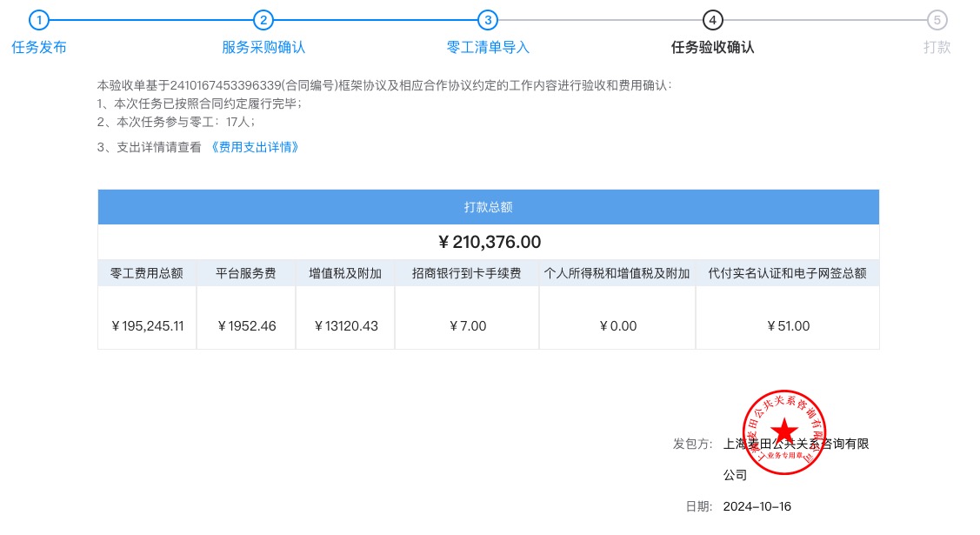Click the total amount ¥210,376.00
This screenshot has width=980, height=535.
click(489, 242)
